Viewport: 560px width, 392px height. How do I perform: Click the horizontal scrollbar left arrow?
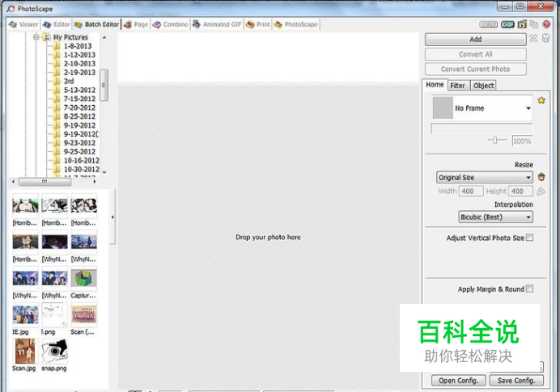click(x=13, y=182)
